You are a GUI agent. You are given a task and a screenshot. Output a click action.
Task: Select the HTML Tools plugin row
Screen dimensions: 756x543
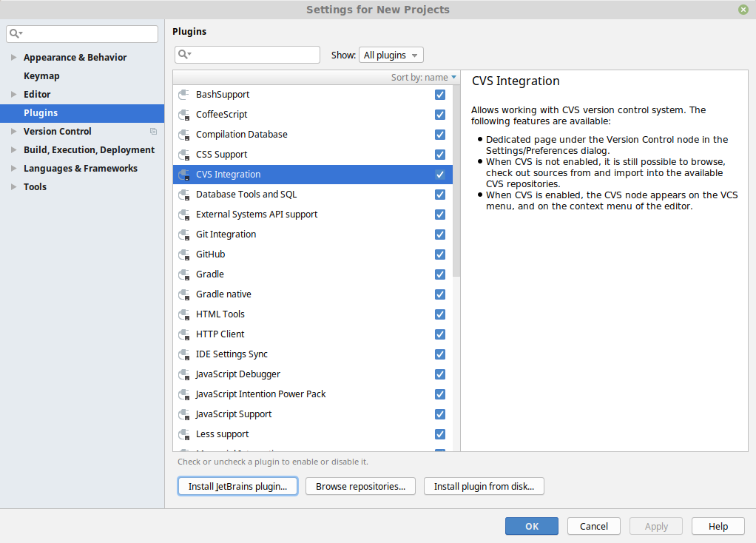[x=312, y=314]
